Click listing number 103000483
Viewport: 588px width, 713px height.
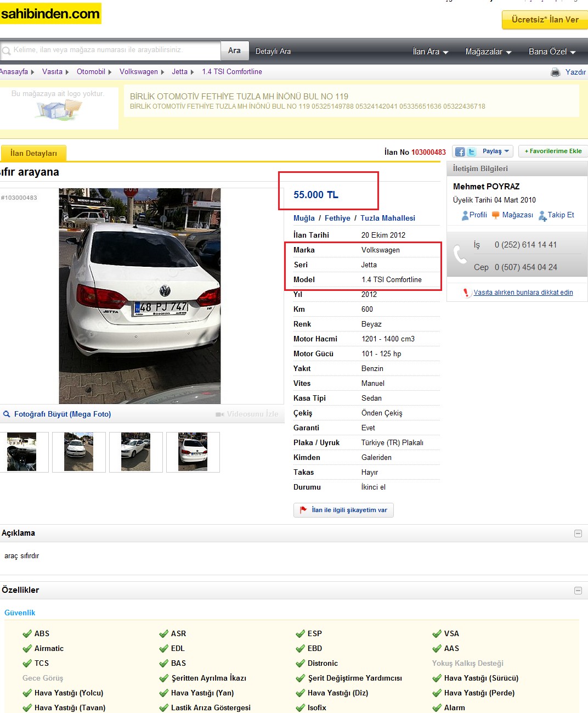coord(428,152)
